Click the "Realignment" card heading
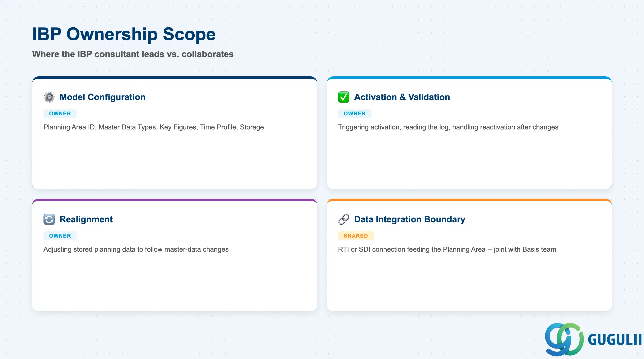The width and height of the screenshot is (644, 359). 86,220
